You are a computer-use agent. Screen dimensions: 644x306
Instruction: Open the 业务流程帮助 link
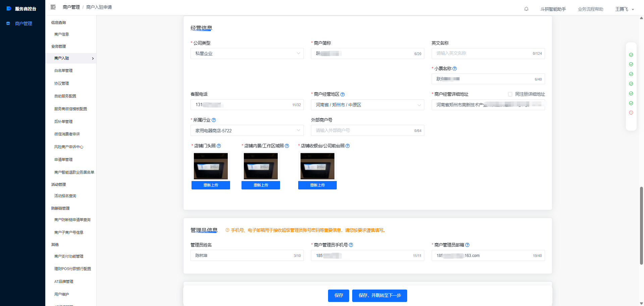pyautogui.click(x=590, y=9)
